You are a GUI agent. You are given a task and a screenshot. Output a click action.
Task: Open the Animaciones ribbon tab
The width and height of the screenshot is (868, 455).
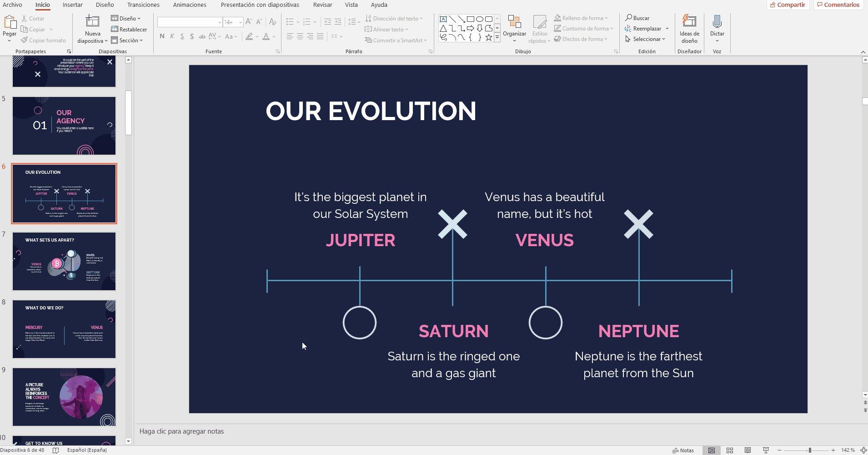click(190, 5)
